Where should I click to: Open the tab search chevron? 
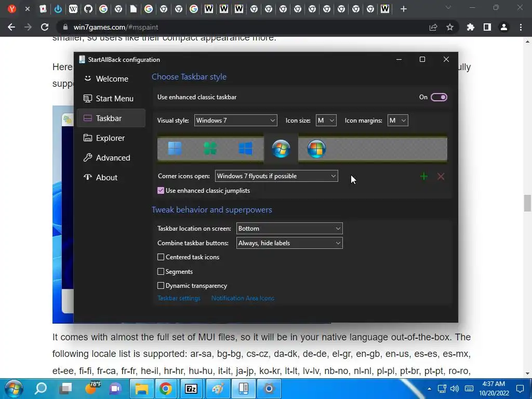coord(448,7)
